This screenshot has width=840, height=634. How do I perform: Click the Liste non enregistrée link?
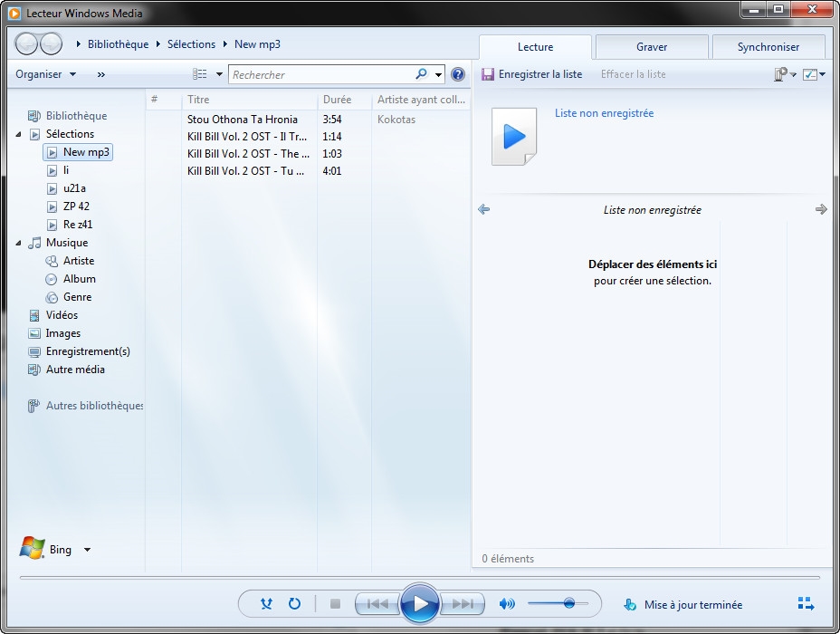pyautogui.click(x=605, y=113)
